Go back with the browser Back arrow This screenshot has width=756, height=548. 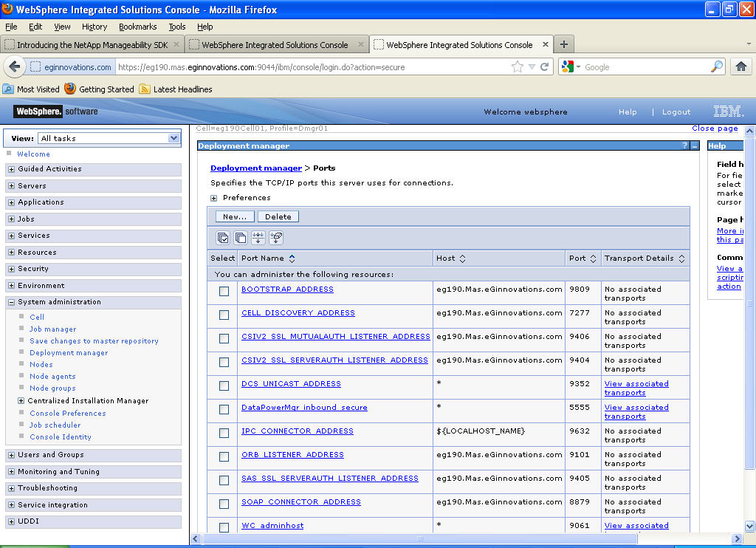15,66
